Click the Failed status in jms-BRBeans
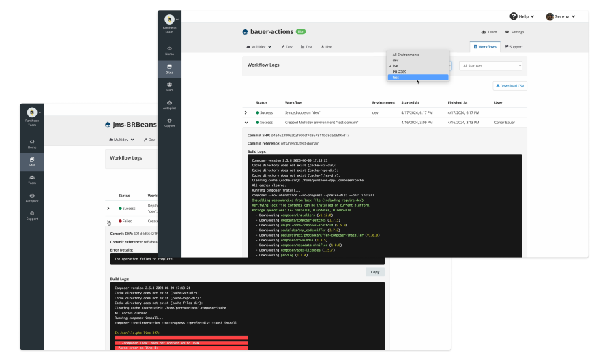The width and height of the screenshot is (607, 364). tap(125, 222)
